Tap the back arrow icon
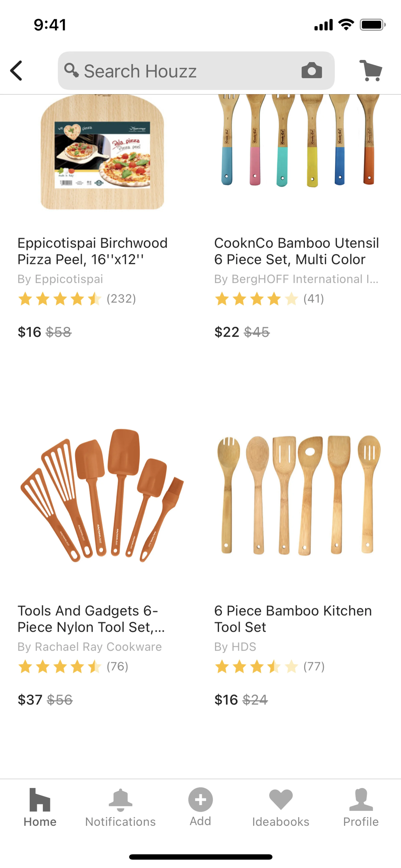Image resolution: width=401 pixels, height=868 pixels. click(16, 71)
